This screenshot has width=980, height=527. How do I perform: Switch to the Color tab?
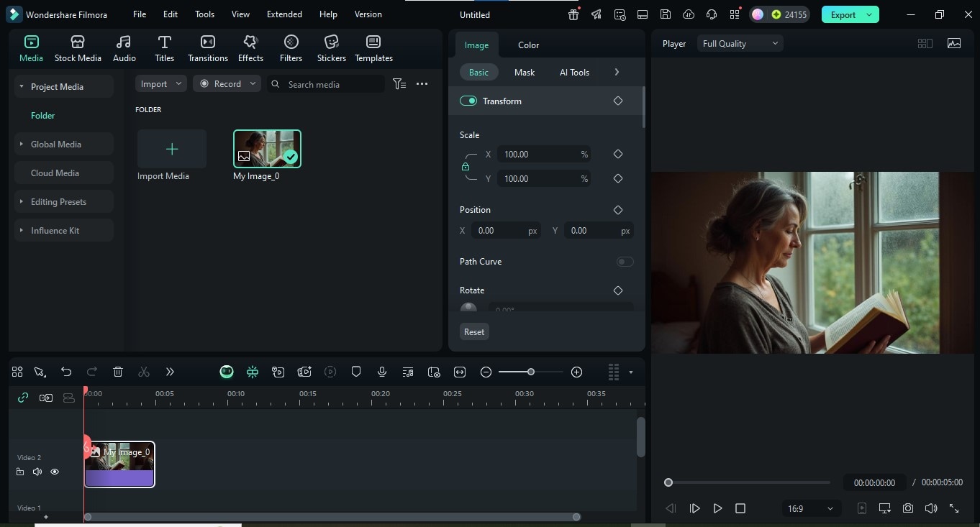click(528, 45)
